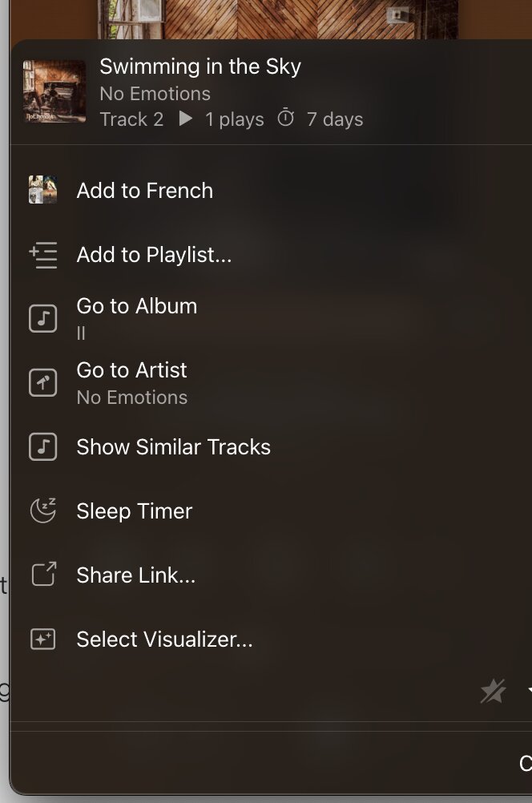This screenshot has width=532, height=803.
Task: Click the Go to Artist microphone icon
Action: (42, 383)
